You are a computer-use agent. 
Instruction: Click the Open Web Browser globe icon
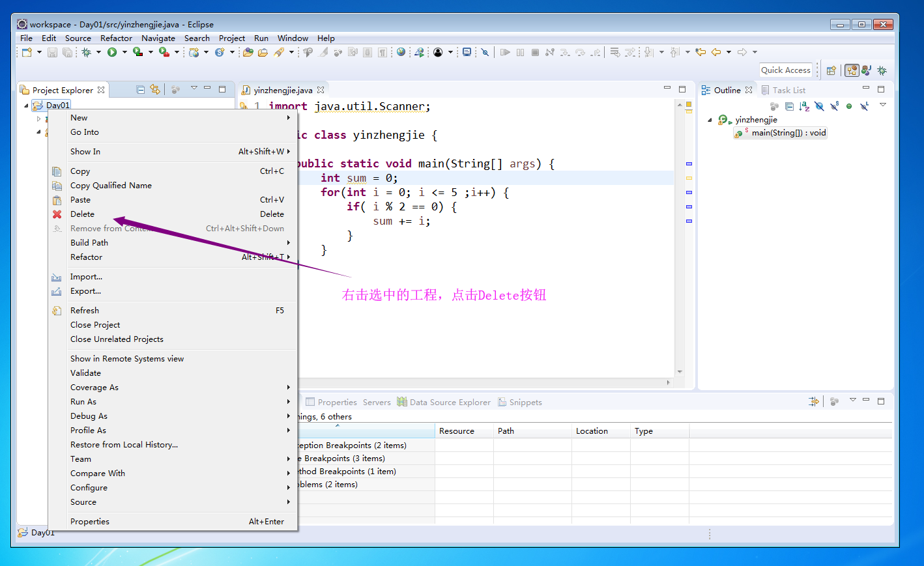pos(401,52)
